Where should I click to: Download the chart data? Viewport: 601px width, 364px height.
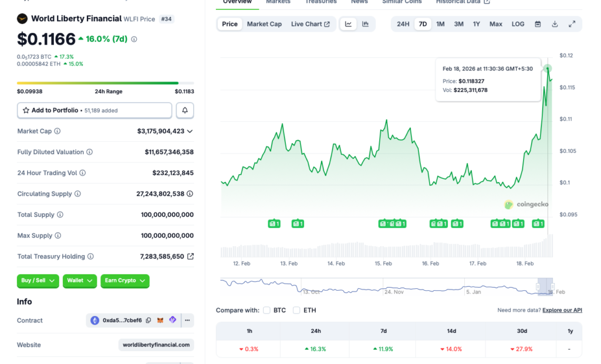[555, 24]
